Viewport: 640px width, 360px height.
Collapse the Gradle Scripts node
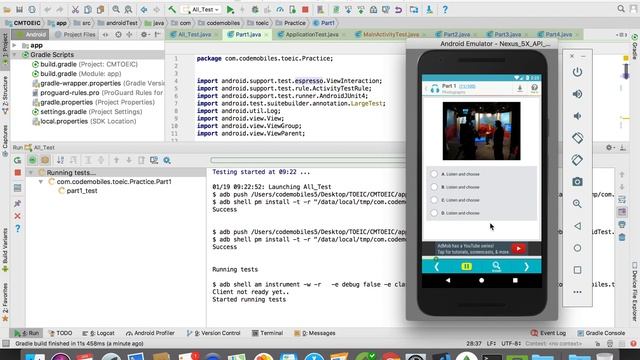coord(15,55)
